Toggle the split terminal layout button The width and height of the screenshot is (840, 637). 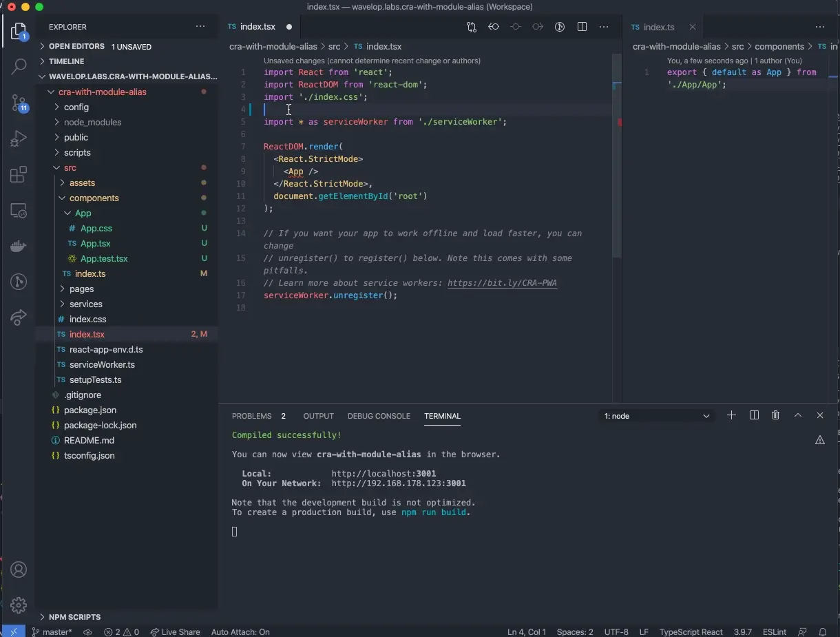click(754, 415)
